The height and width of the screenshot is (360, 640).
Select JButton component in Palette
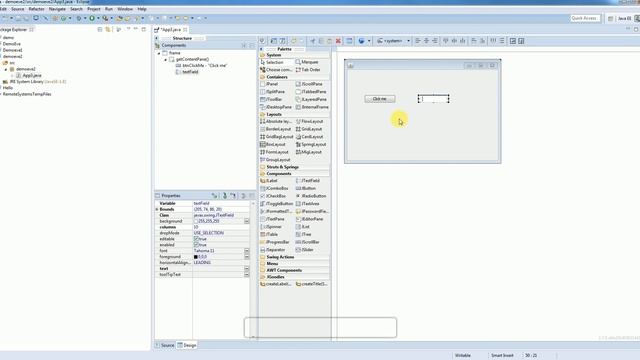(306, 189)
